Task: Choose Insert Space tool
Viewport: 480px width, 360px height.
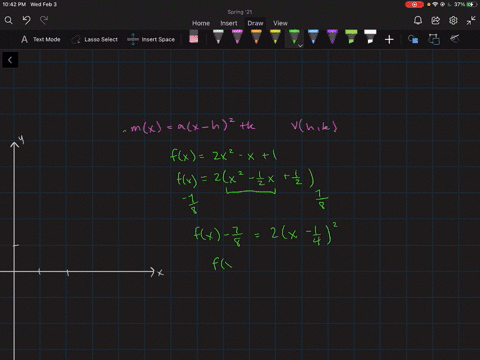Action: click(x=151, y=39)
